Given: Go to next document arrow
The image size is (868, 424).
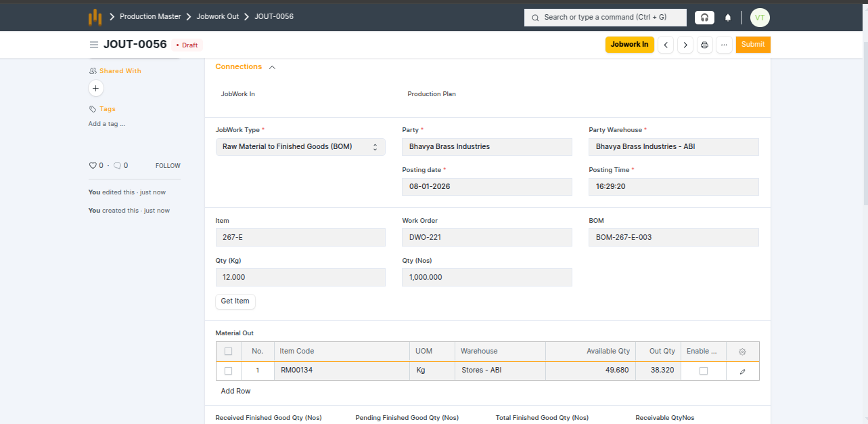Looking at the screenshot, I should [x=685, y=45].
